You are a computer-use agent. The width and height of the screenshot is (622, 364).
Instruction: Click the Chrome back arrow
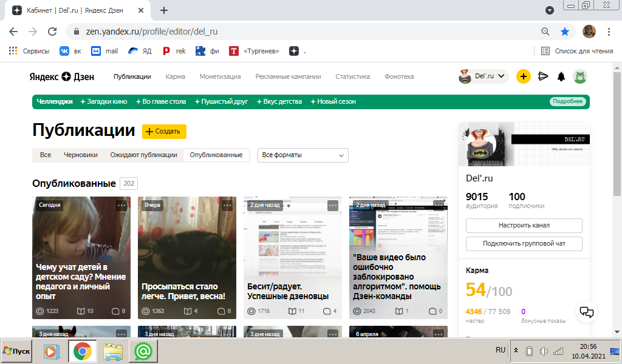tap(13, 32)
